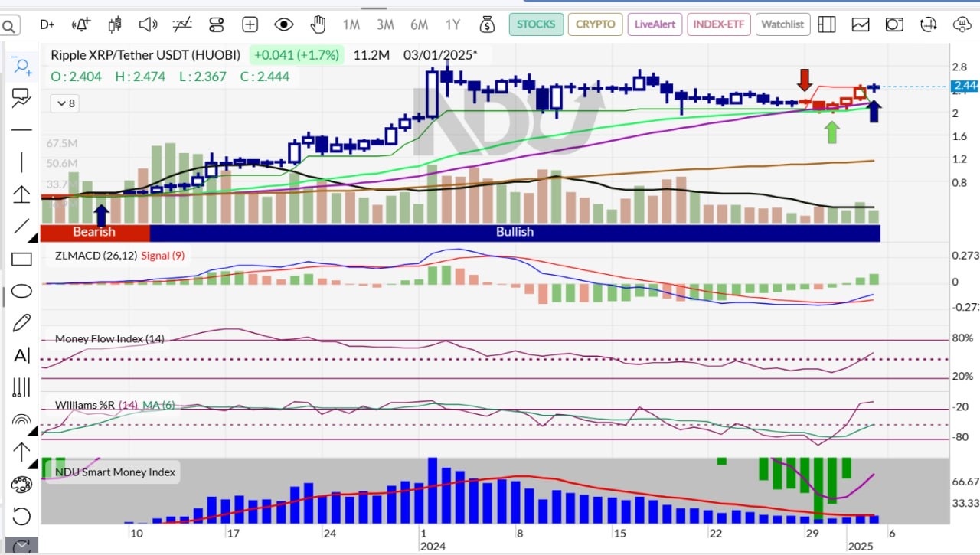Open the line chart image icon

pos(861,24)
